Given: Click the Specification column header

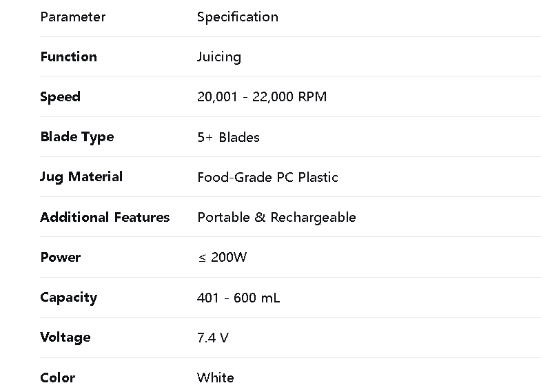Looking at the screenshot, I should pos(237,17).
